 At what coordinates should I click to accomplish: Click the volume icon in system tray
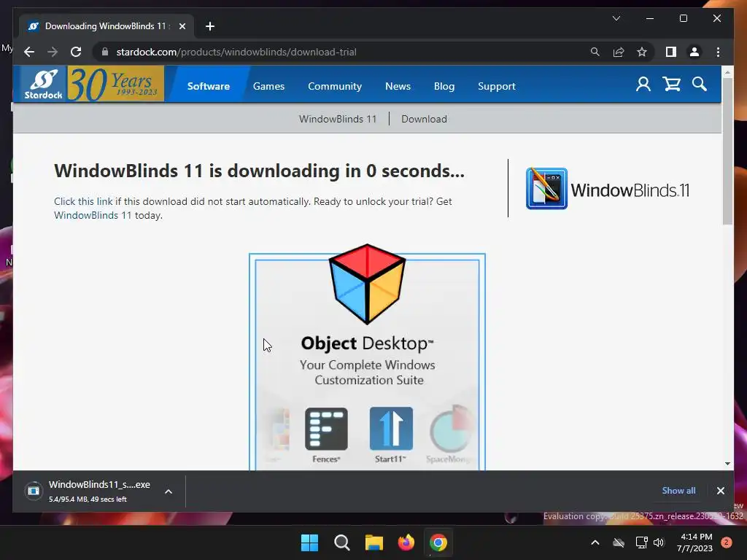click(659, 542)
